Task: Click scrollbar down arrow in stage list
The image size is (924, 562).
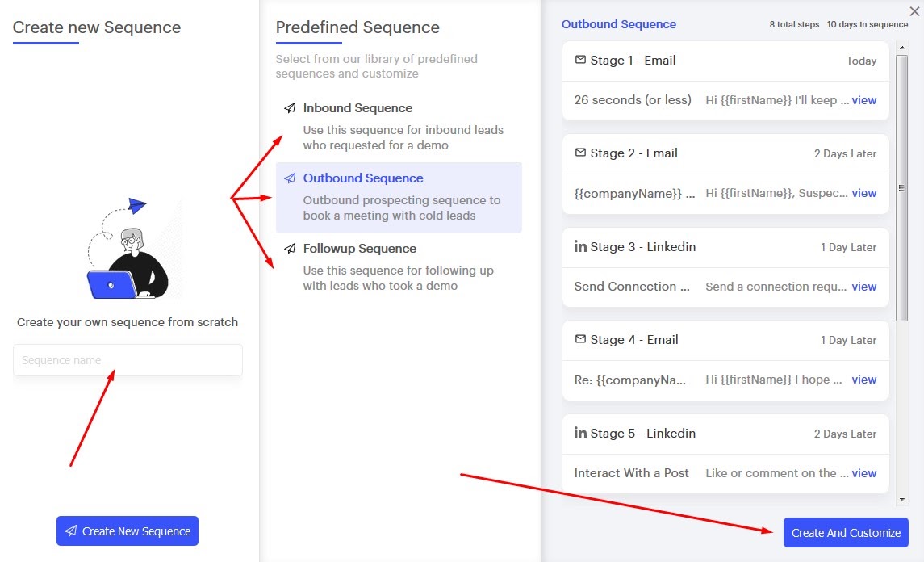Action: 901,500
